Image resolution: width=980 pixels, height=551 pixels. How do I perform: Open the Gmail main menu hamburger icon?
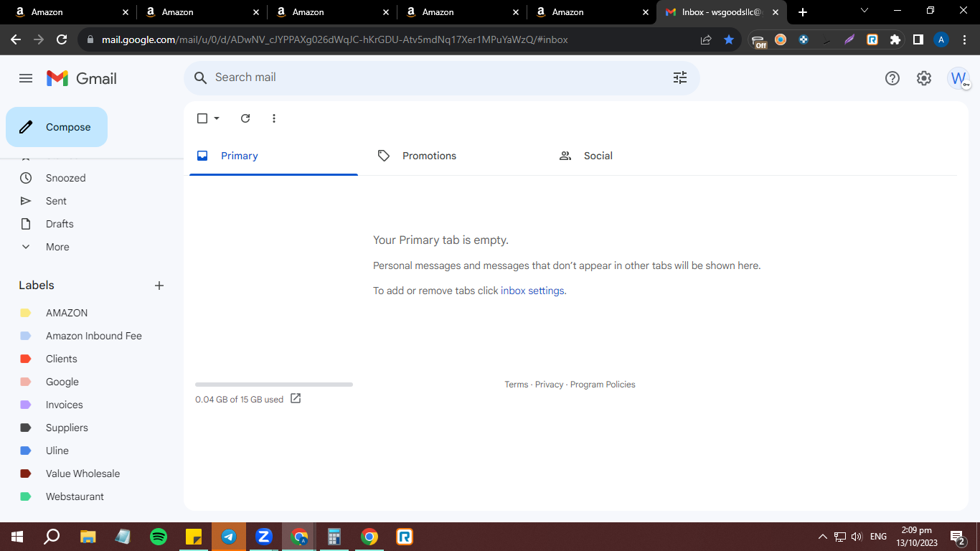pos(26,78)
